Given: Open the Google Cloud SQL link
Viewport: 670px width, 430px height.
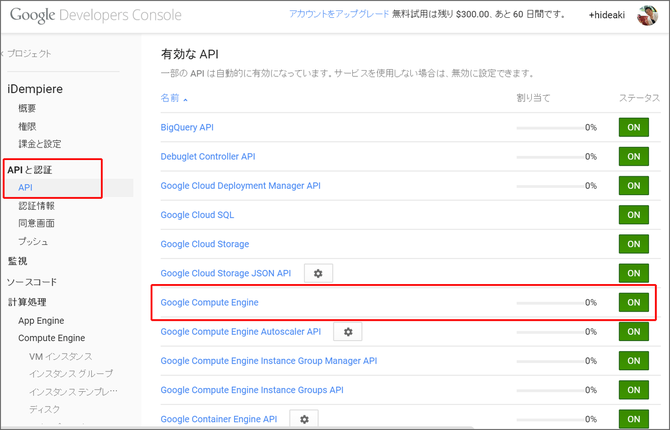Looking at the screenshot, I should [197, 215].
